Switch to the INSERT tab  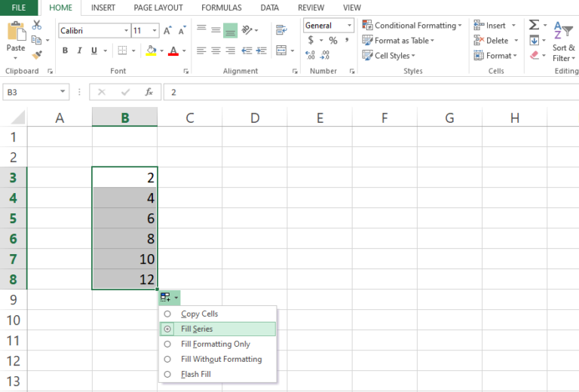tap(103, 8)
